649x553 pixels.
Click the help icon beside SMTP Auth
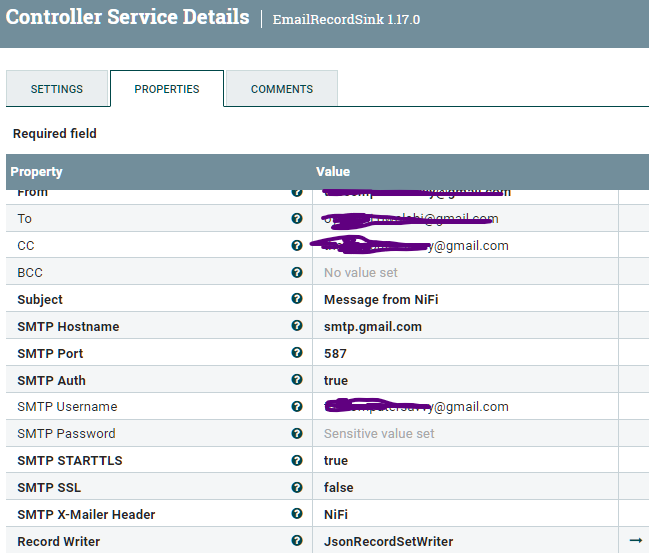tap(297, 380)
